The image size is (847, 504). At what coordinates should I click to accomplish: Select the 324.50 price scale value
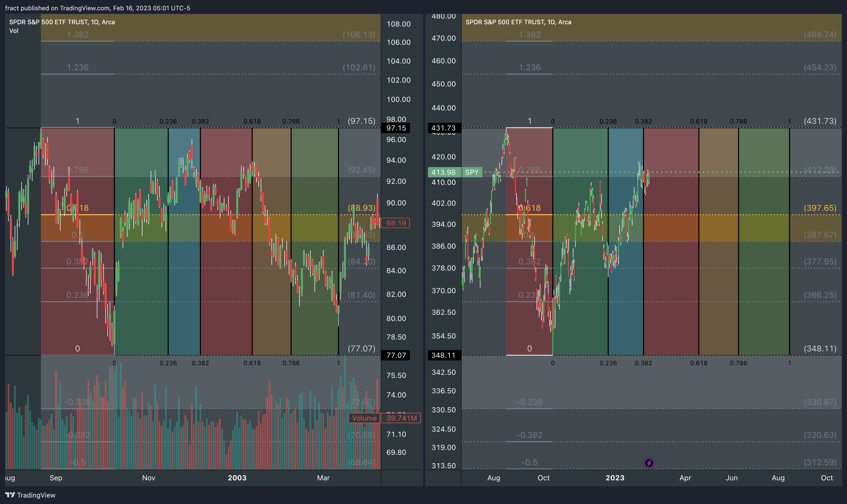(444, 429)
